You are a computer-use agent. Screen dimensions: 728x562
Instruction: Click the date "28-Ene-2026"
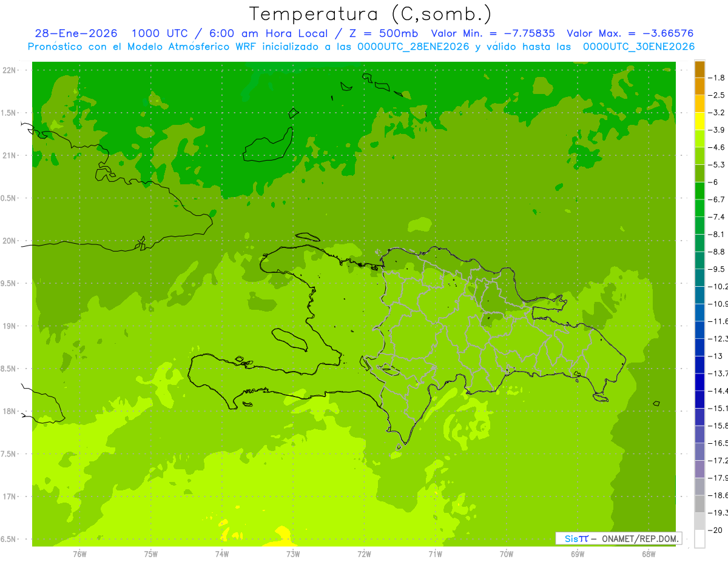click(76, 33)
